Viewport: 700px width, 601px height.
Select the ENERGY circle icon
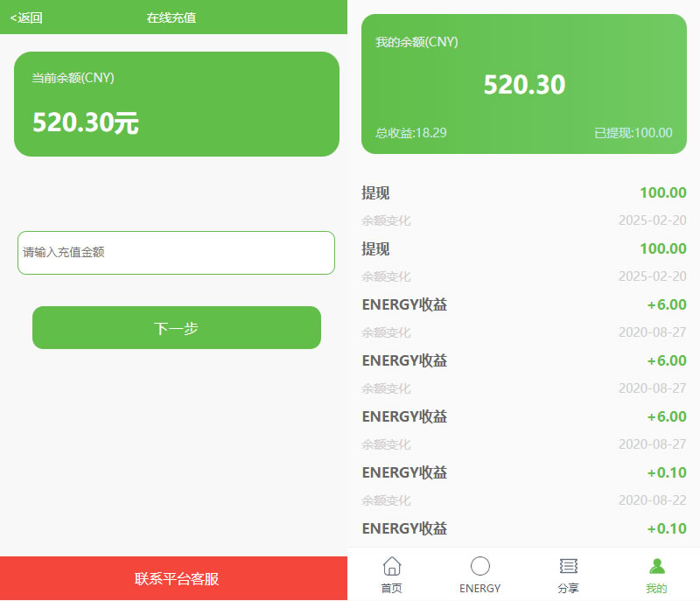click(x=479, y=566)
